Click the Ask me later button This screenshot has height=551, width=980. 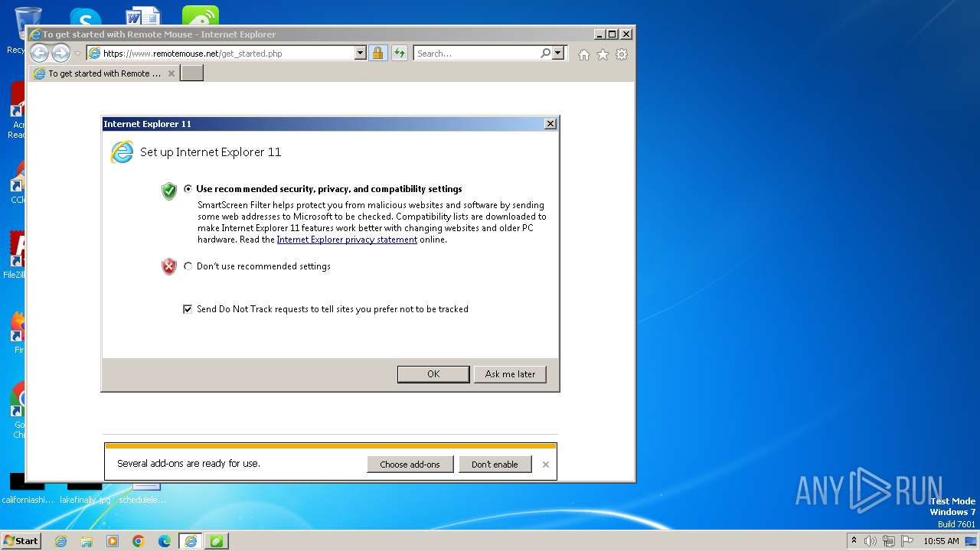pos(510,374)
